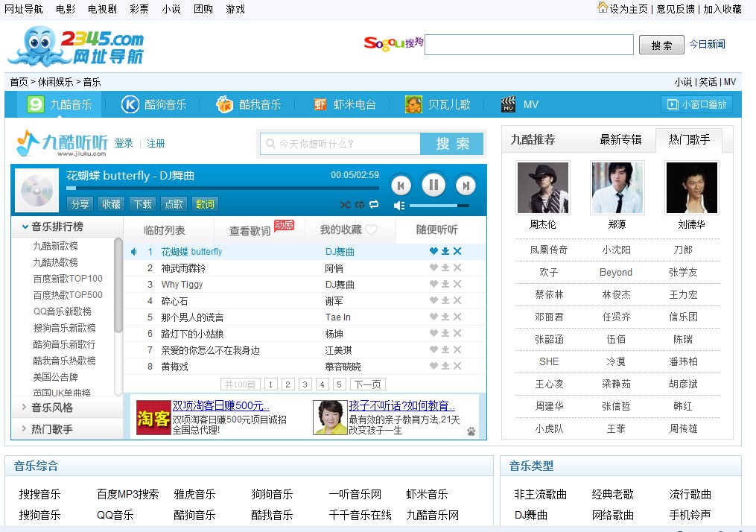Toggle the 歌词 lyrics display button

pyautogui.click(x=205, y=204)
